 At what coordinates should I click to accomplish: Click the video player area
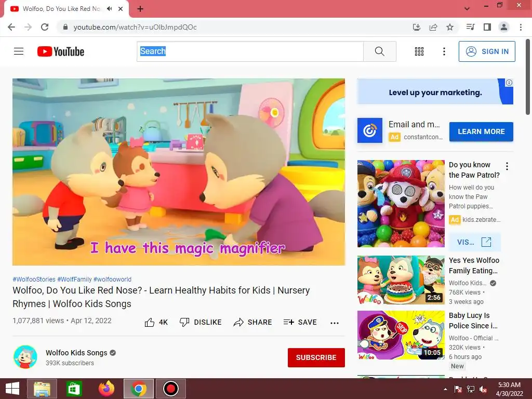179,171
